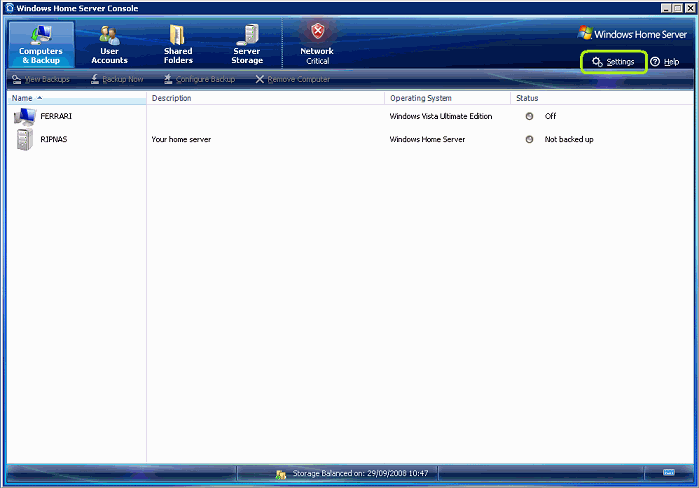Switch to User Accounts tab
The image size is (699, 488).
(x=109, y=45)
